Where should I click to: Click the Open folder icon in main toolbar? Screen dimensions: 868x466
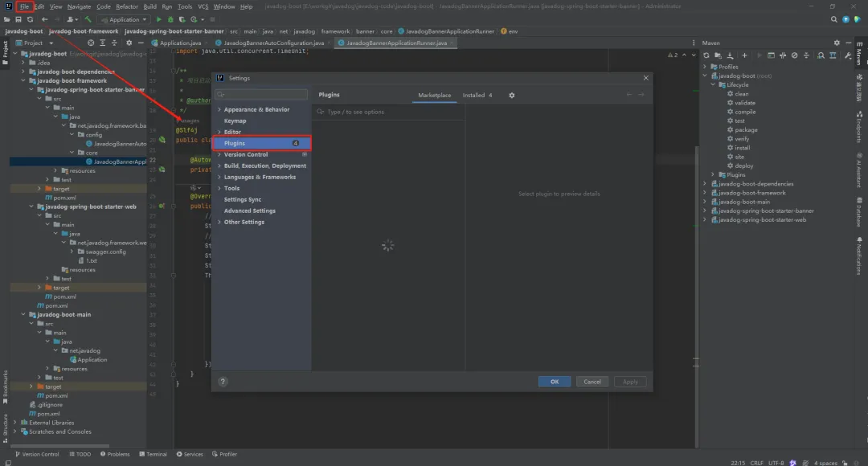point(6,19)
